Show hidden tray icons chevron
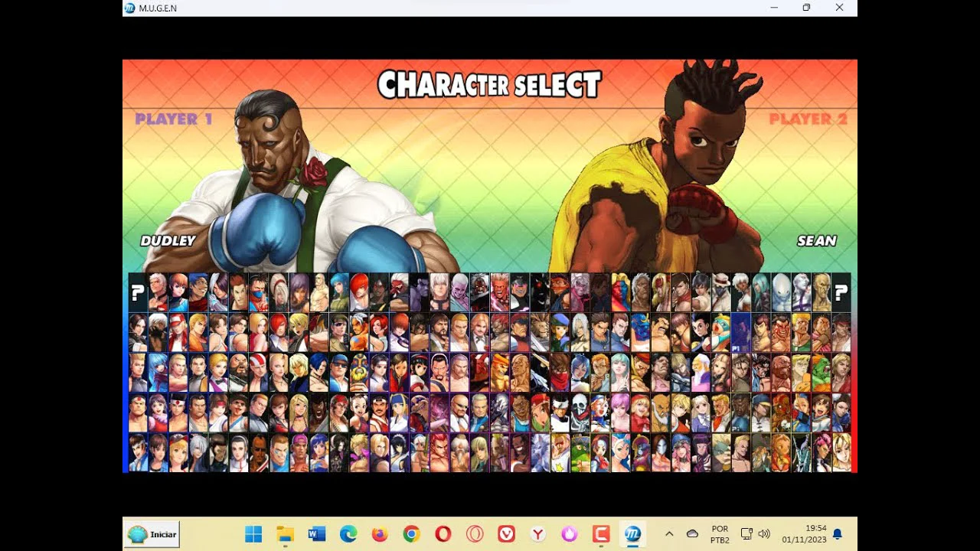The height and width of the screenshot is (551, 980). pos(669,534)
